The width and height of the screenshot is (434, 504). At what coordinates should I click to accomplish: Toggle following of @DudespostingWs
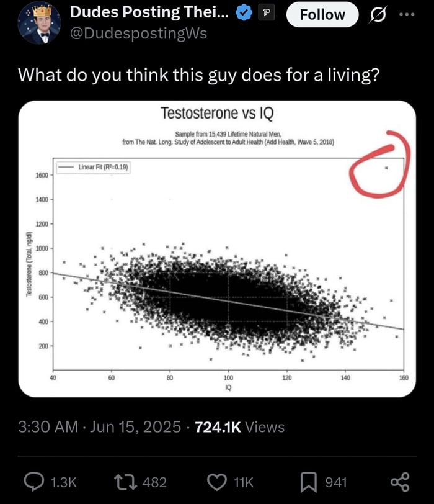click(x=322, y=15)
